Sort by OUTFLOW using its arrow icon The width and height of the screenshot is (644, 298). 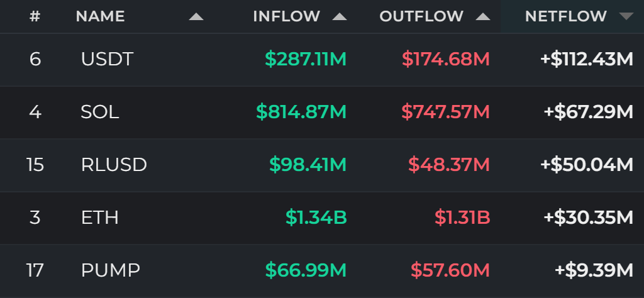coord(483,16)
